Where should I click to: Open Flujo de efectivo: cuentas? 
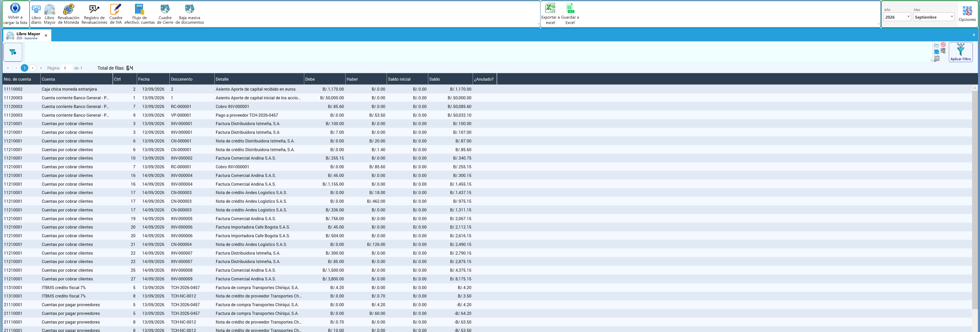[139, 15]
